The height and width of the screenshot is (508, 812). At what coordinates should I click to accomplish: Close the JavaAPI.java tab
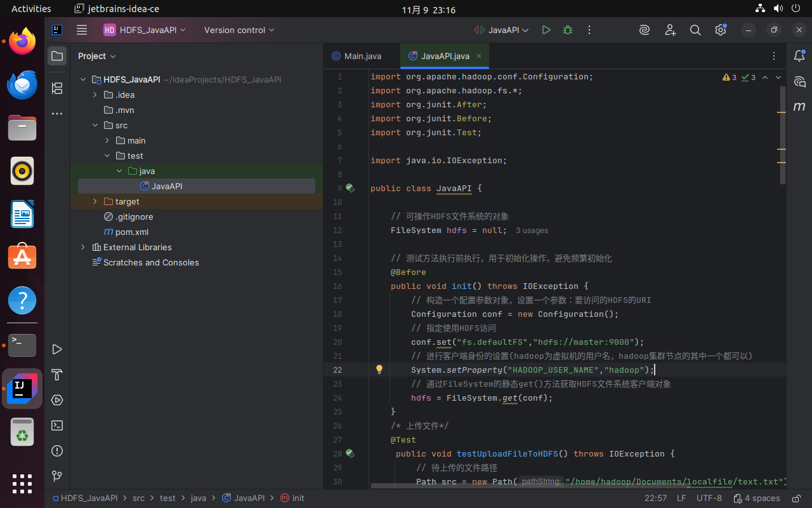pos(479,56)
